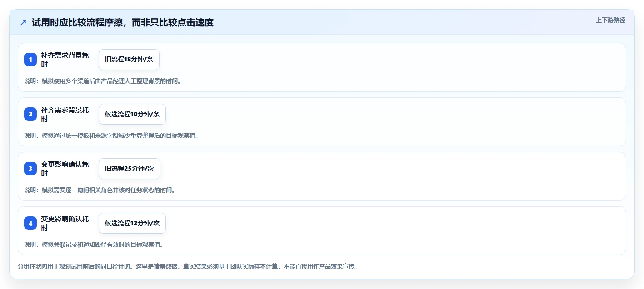Click the number 1 step badge
Screen dimensions: 644x289
click(x=30, y=60)
